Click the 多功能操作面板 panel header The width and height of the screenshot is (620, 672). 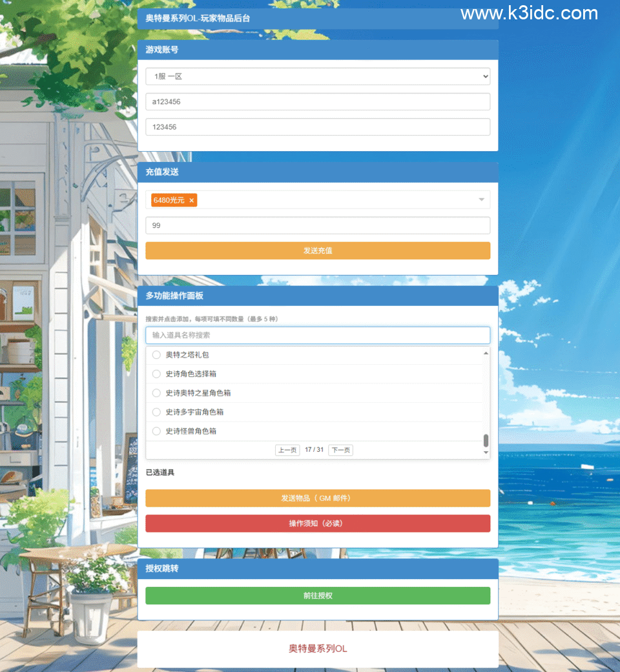(318, 296)
